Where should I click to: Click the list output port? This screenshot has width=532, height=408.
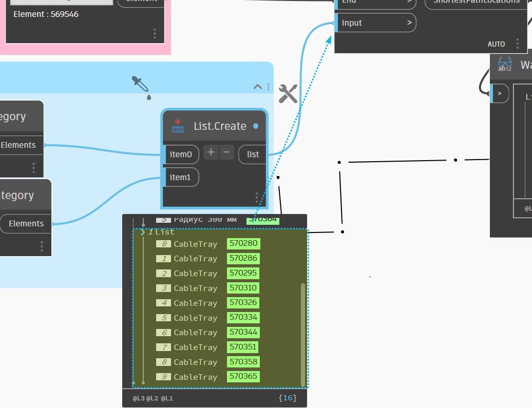click(253, 154)
